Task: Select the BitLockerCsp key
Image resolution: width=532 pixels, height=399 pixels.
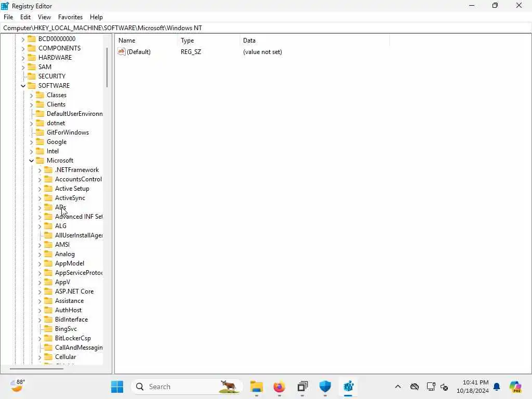Action: click(x=73, y=338)
